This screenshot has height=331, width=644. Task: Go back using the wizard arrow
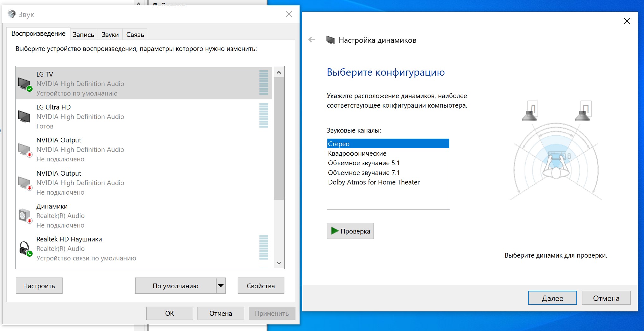312,40
